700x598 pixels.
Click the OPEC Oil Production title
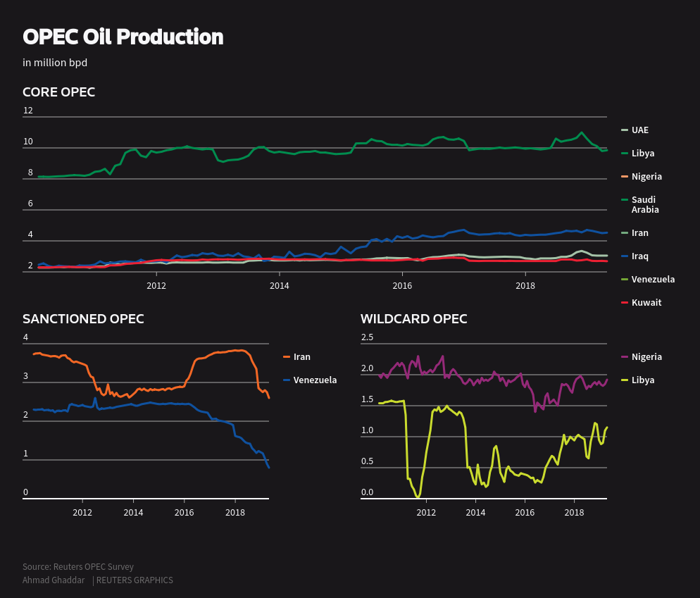pyautogui.click(x=123, y=37)
